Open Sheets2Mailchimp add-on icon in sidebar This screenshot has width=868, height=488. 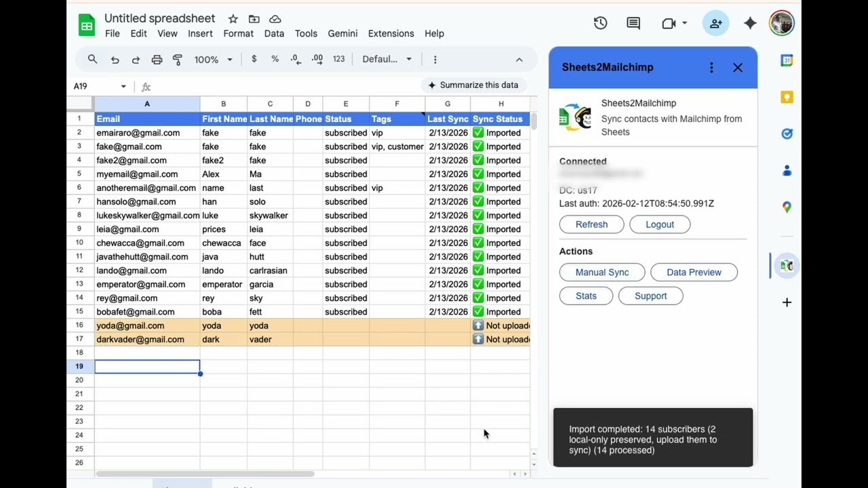tap(787, 266)
